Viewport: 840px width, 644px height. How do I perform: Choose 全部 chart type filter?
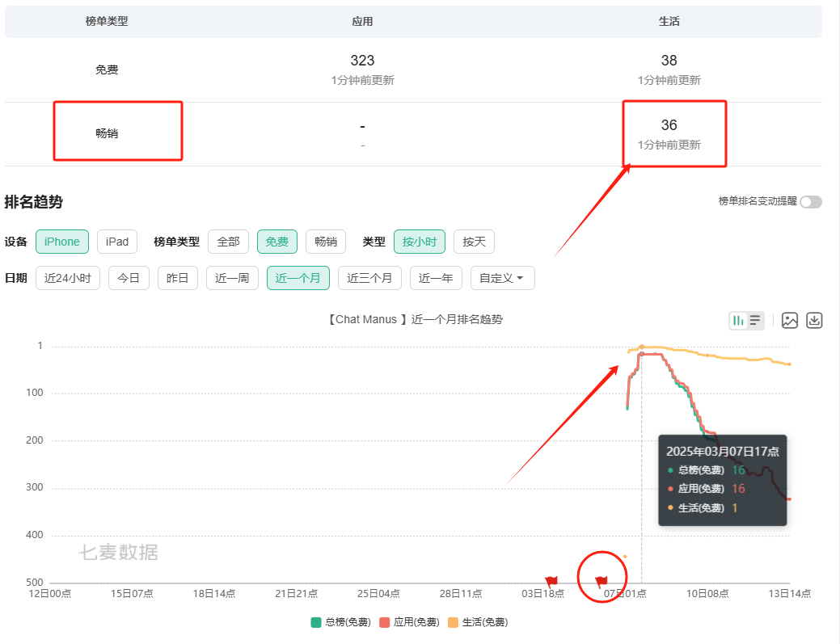point(228,242)
